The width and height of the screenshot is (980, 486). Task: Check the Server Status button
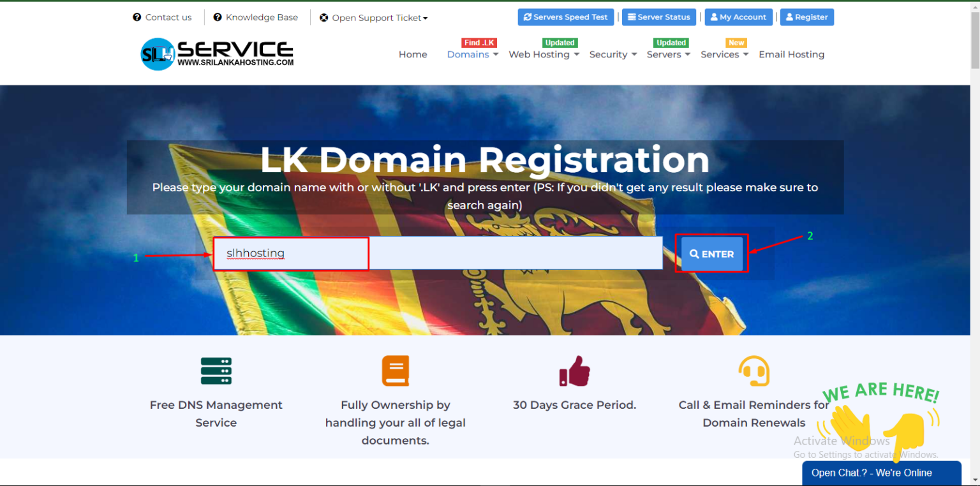tap(658, 17)
